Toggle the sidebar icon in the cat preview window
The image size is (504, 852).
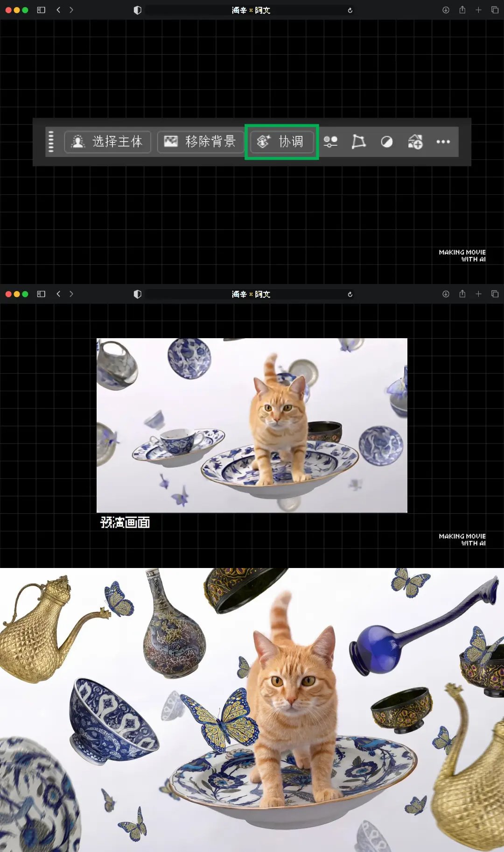[x=41, y=294]
